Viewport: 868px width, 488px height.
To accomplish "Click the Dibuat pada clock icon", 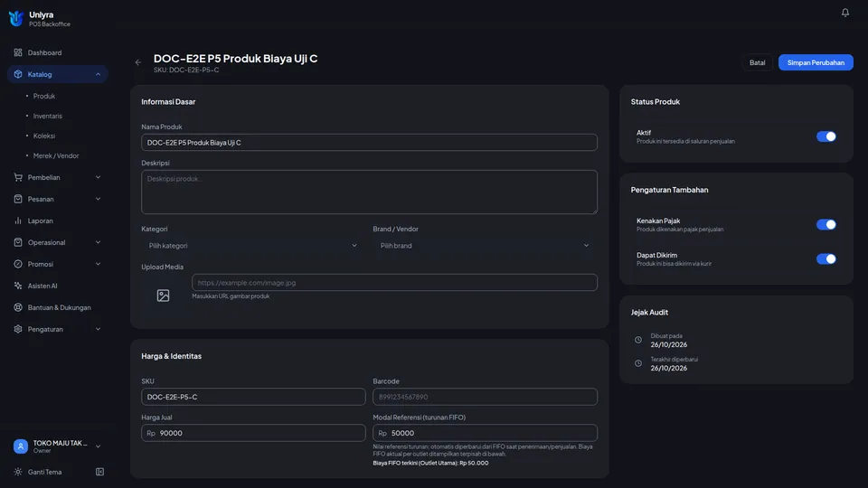I will coord(638,340).
